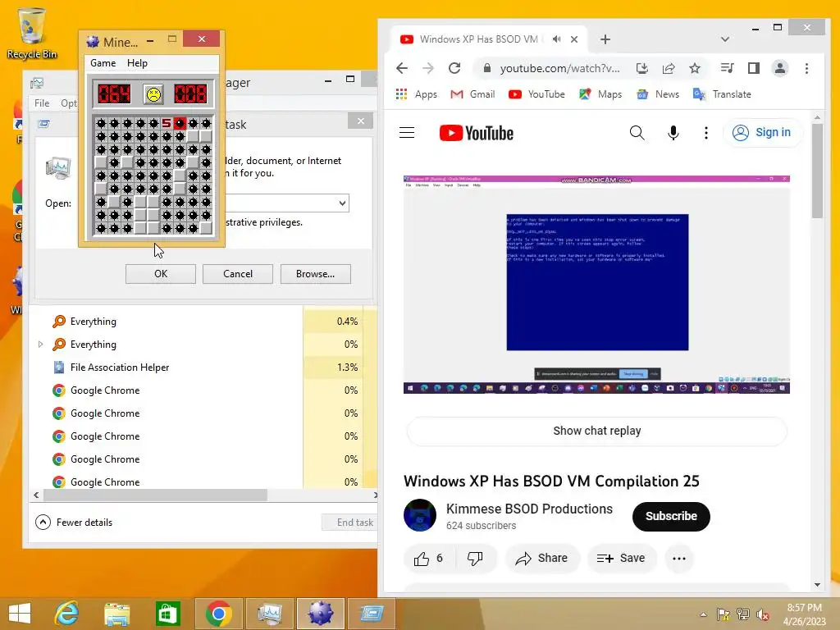Click the Sign in button on YouTube
The image size is (840, 630).
[x=762, y=132]
